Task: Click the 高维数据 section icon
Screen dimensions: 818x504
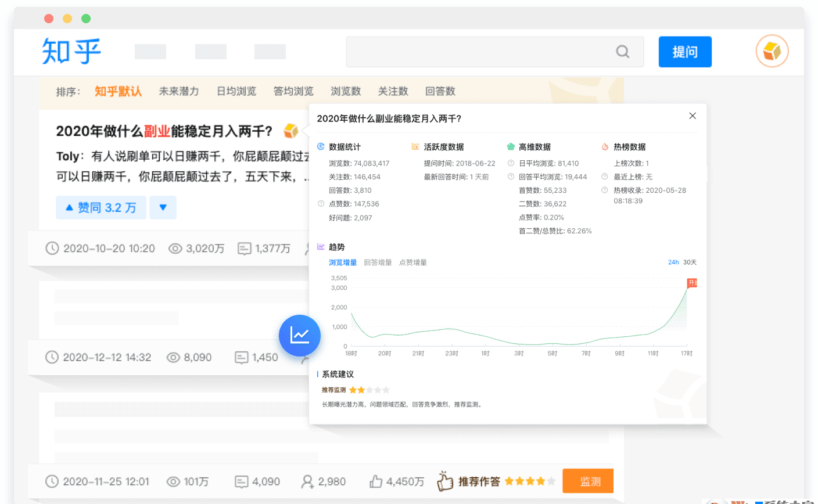Action: click(x=511, y=147)
